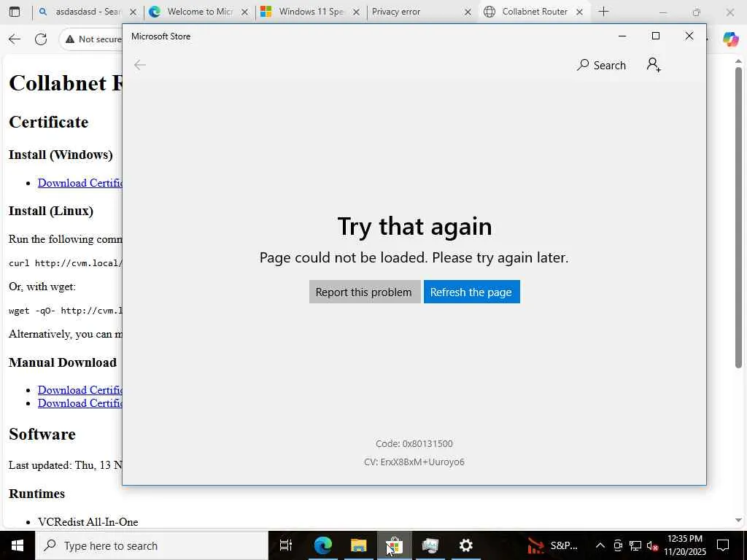Reload the page in Edge

41,39
